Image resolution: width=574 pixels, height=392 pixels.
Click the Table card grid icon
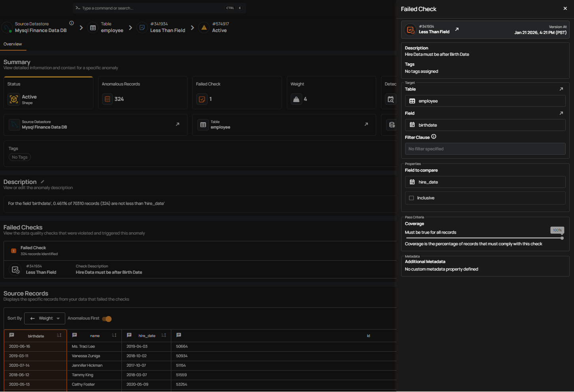203,125
